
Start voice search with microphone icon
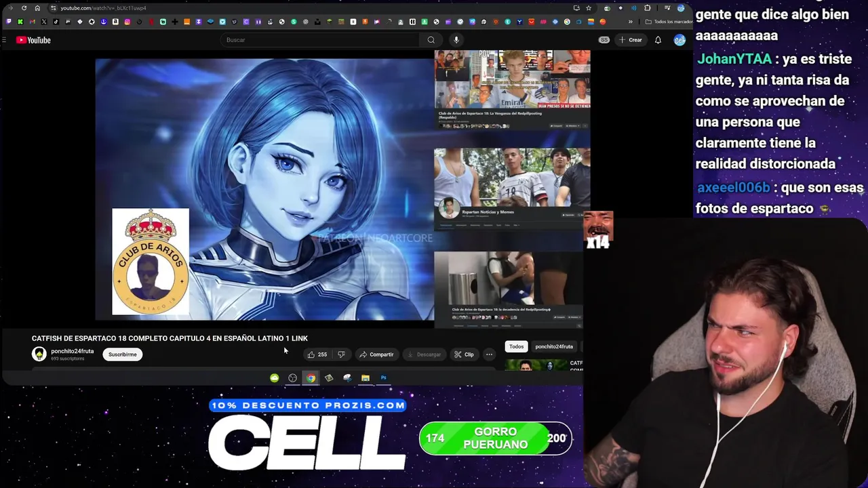(456, 40)
